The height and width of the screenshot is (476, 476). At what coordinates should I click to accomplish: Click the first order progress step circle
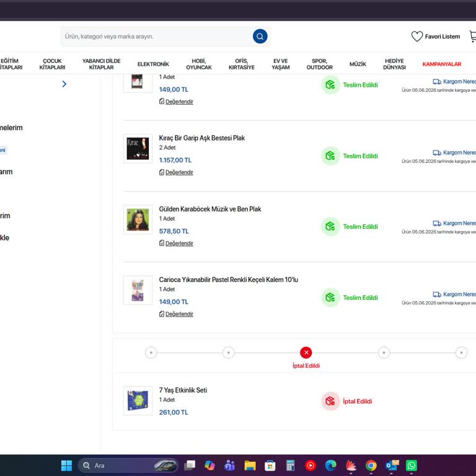tap(151, 353)
